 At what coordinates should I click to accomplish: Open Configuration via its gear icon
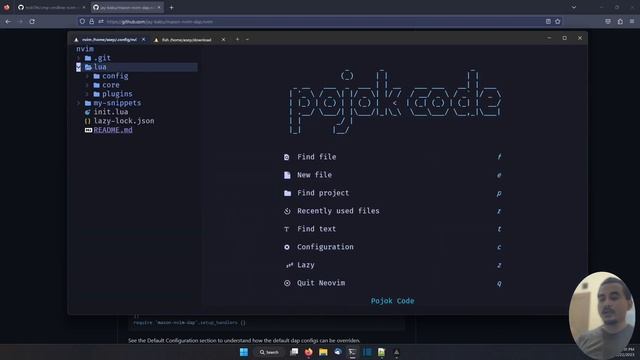tap(287, 247)
